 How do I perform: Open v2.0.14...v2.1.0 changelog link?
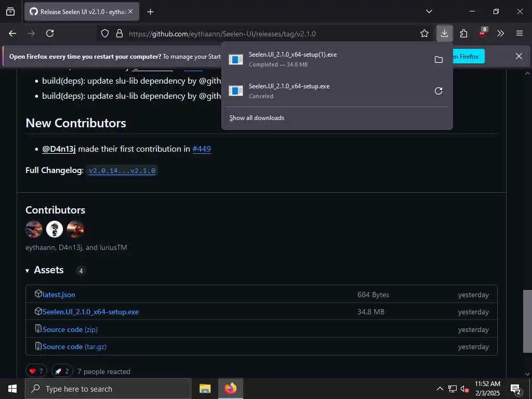[x=122, y=170]
